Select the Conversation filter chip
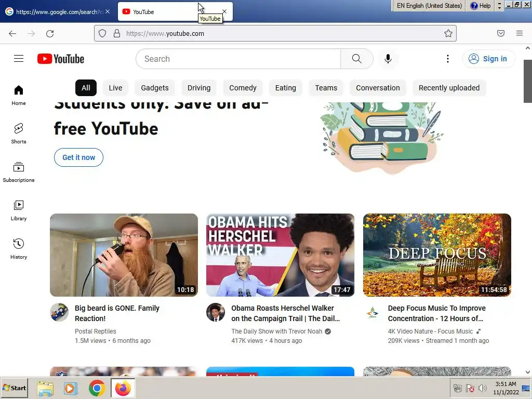The width and height of the screenshot is (532, 399). pos(378,88)
